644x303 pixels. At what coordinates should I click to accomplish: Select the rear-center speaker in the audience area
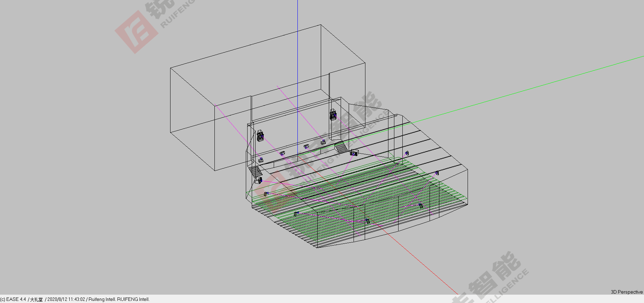[x=368, y=221]
